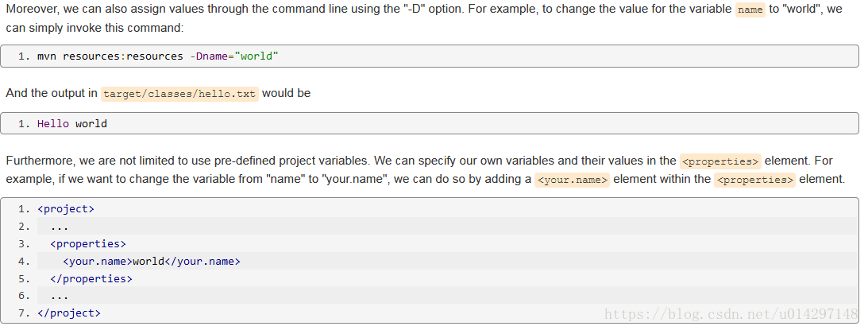Select the target/classes/hello.txt inline code

(179, 94)
